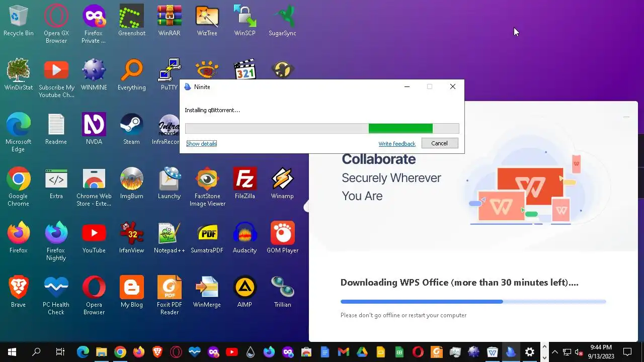The height and width of the screenshot is (362, 644).
Task: Select the SumatraPDF desktop icon
Action: (x=207, y=238)
